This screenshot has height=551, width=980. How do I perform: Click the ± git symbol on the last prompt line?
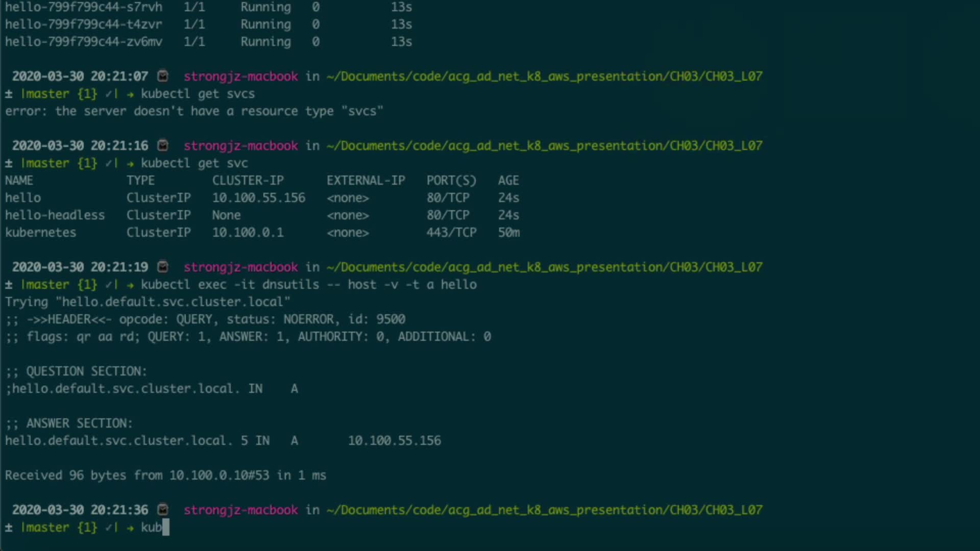(9, 528)
